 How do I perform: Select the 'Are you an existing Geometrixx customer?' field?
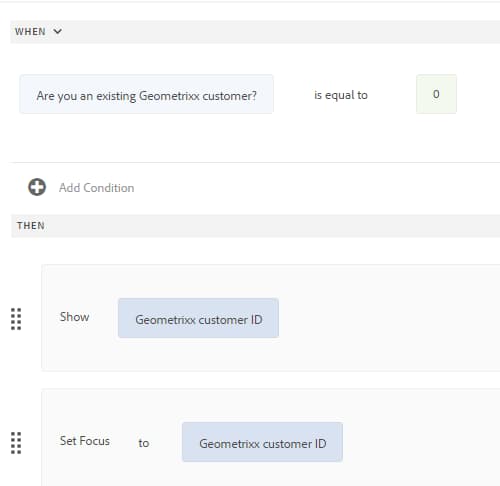click(146, 94)
